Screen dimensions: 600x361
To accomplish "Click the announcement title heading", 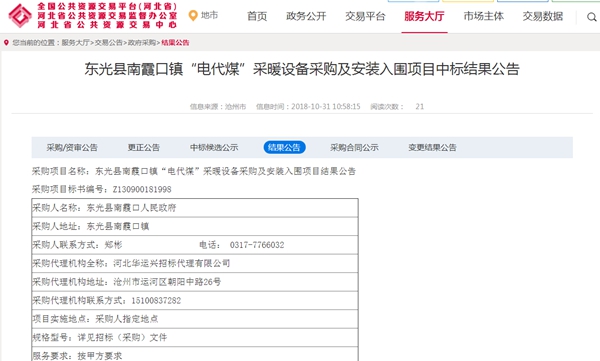I will tap(302, 69).
